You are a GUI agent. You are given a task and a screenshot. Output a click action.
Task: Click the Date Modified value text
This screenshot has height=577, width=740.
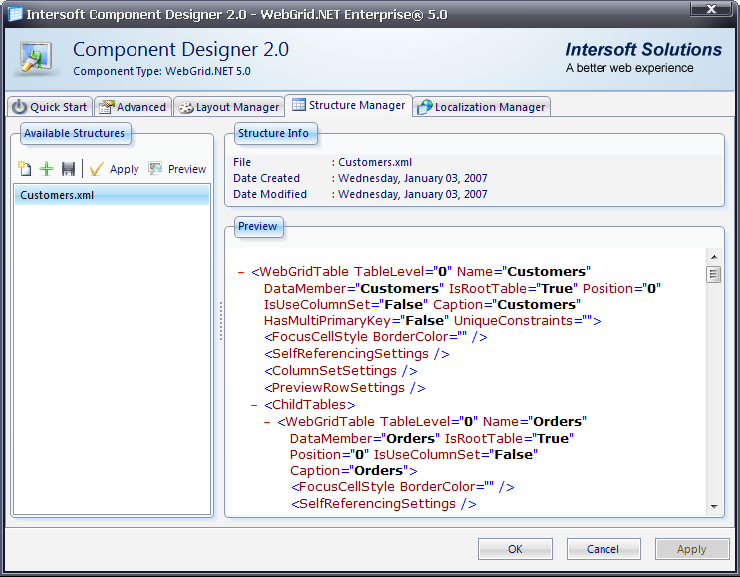[x=412, y=194]
